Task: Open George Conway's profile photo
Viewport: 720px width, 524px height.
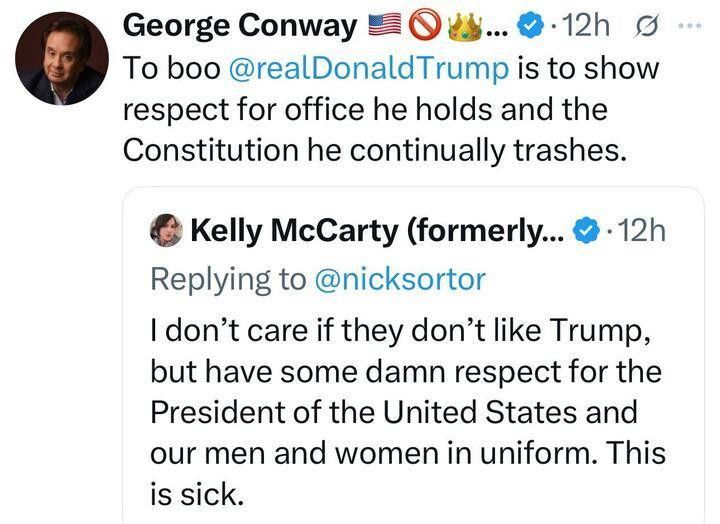Action: [61, 58]
